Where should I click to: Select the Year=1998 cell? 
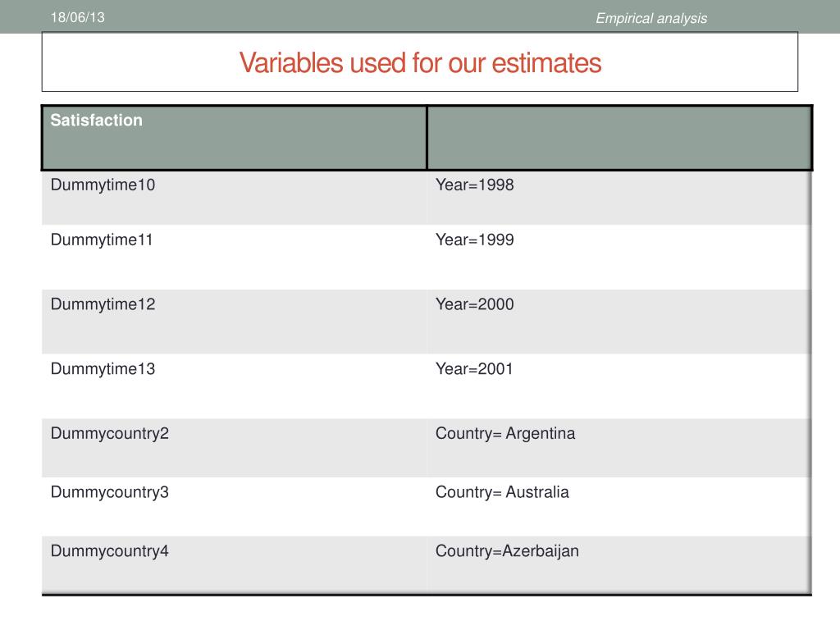coord(619,198)
